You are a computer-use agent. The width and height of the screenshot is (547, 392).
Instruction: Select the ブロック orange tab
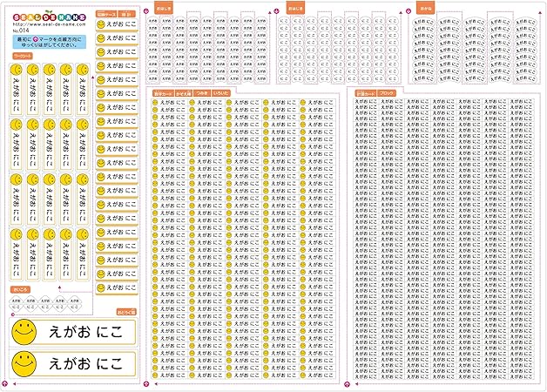tap(387, 93)
